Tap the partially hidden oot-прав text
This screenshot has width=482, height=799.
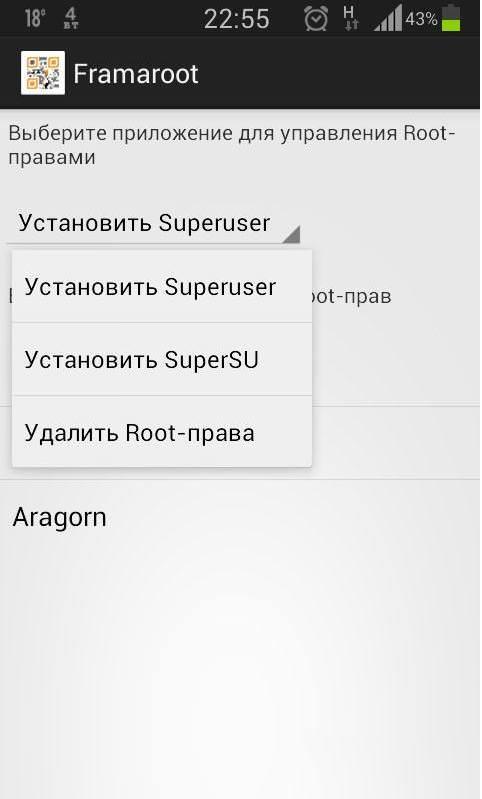tap(352, 296)
